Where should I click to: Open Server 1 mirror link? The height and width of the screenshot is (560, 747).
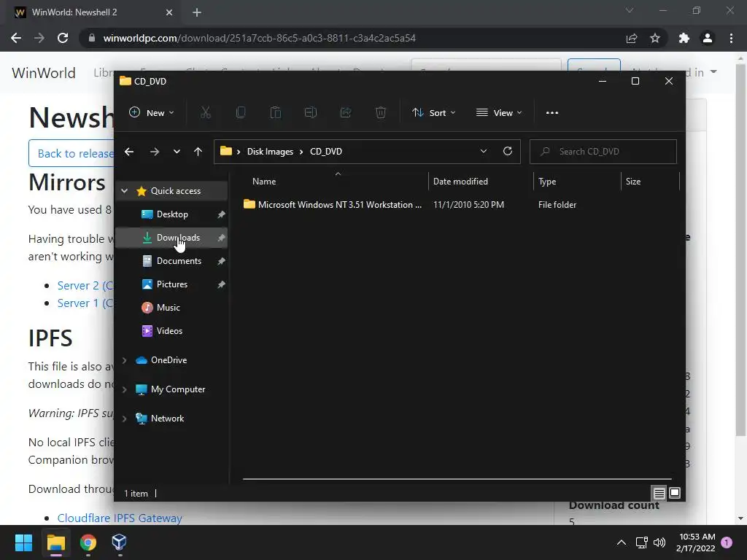pos(85,303)
